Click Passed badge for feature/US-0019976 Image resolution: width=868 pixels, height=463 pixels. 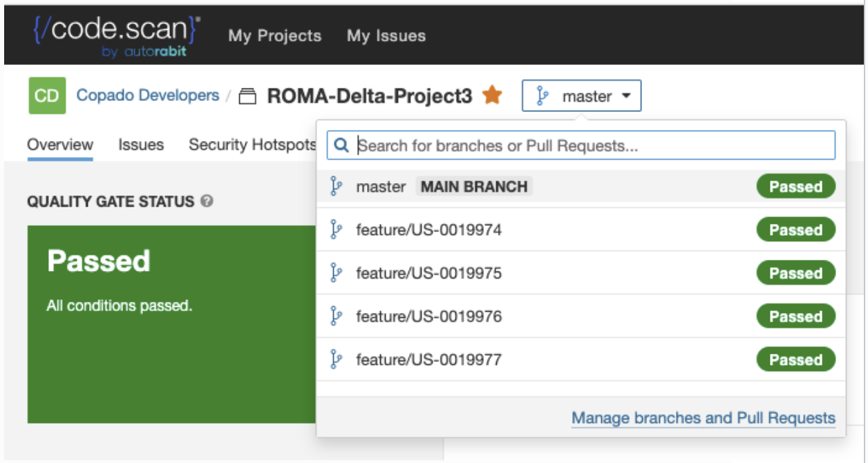pos(796,316)
